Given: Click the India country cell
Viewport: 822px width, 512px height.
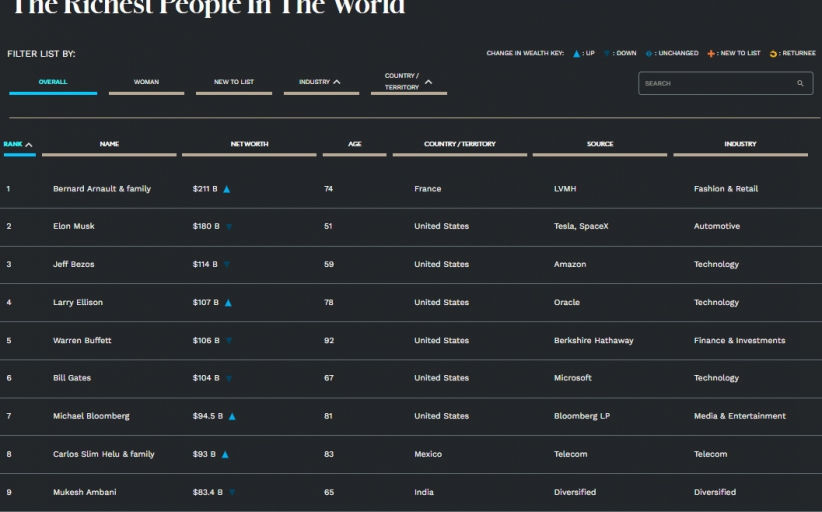Looking at the screenshot, I should [424, 492].
